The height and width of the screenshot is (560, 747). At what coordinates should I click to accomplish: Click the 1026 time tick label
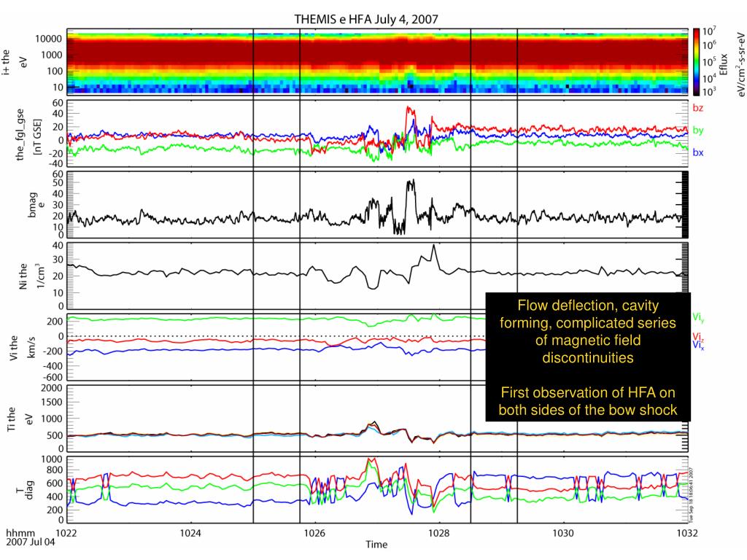(x=314, y=533)
